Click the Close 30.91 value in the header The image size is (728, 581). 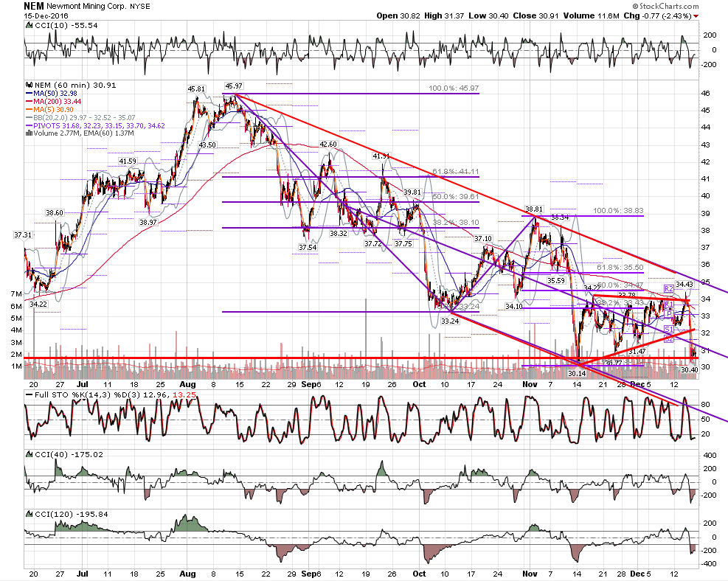pos(536,15)
